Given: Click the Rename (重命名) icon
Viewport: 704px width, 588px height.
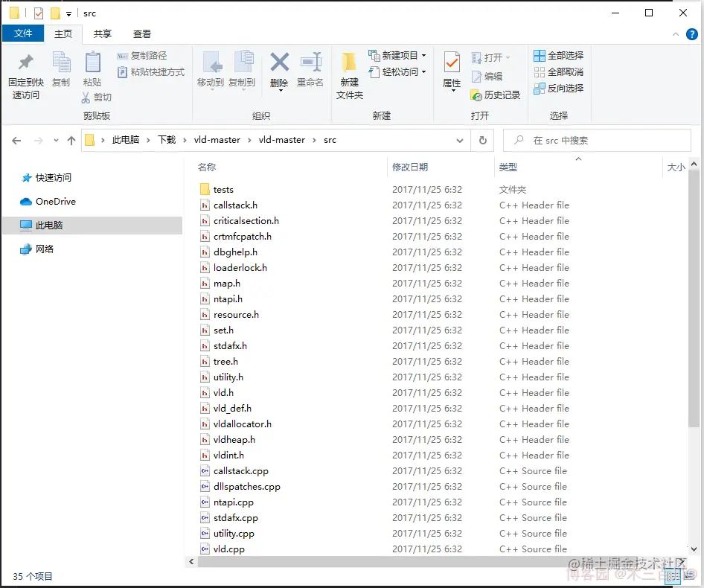Looking at the screenshot, I should tap(311, 62).
